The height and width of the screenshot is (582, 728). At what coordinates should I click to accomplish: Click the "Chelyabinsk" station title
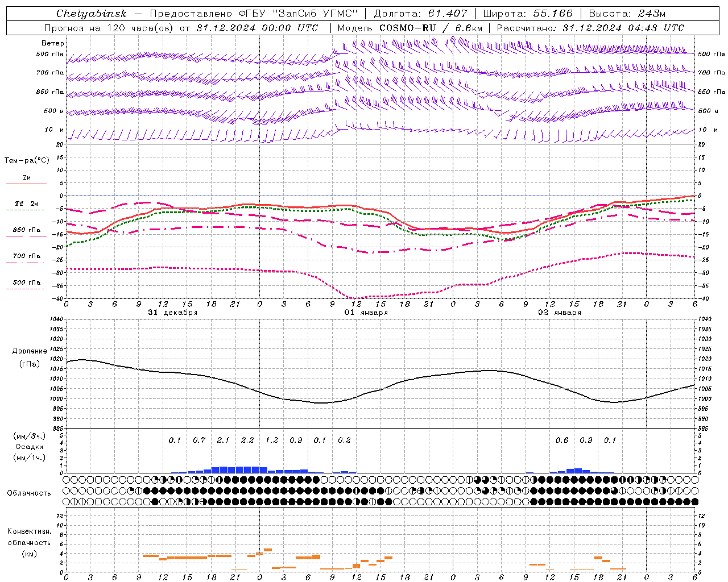(91, 14)
